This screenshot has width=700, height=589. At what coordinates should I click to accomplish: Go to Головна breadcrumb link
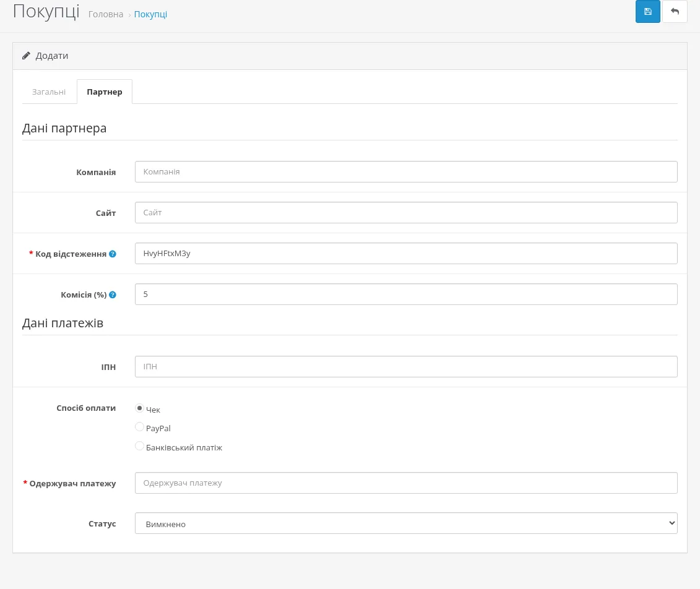(106, 14)
